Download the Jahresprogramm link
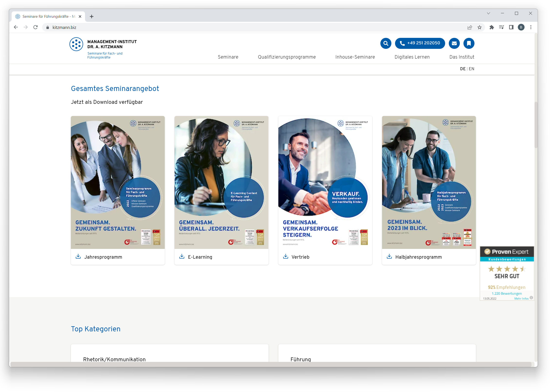 coord(103,257)
